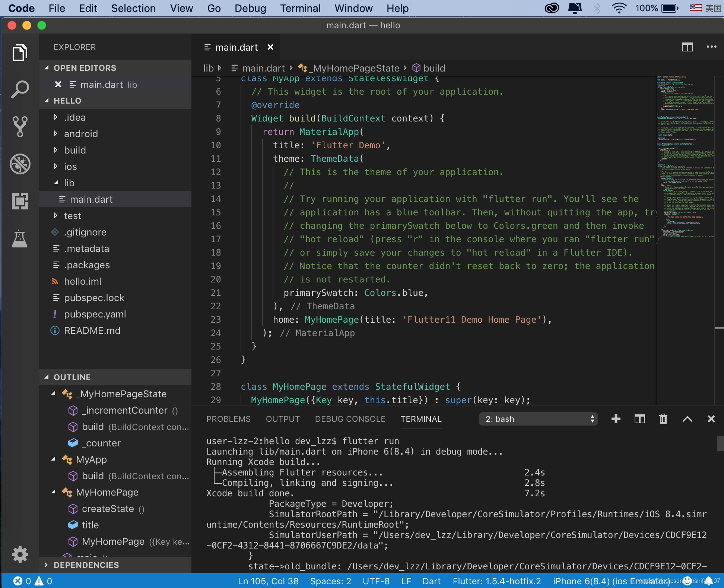Open Wi-Fi menu in macOS menu bar
Image resolution: width=724 pixels, height=588 pixels.
pos(619,8)
